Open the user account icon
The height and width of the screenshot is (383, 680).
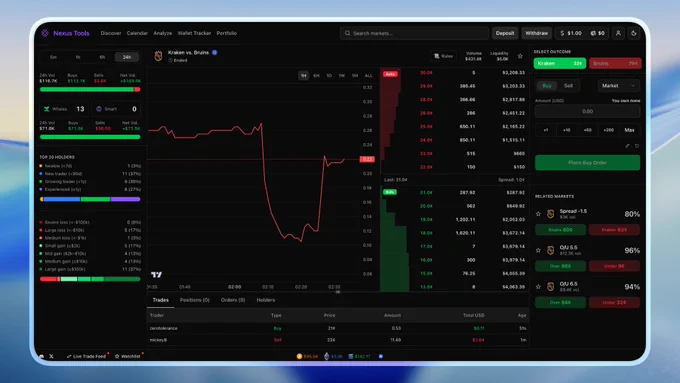618,33
